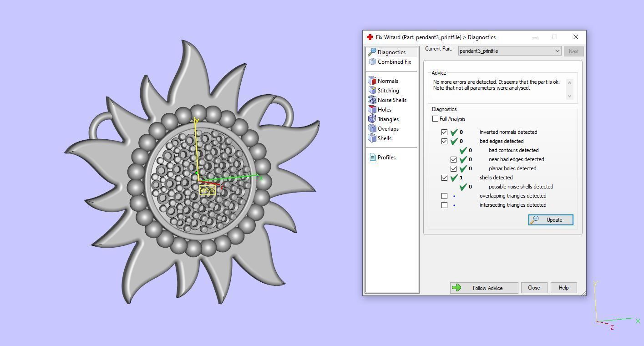Open the Shells page label

tap(385, 138)
